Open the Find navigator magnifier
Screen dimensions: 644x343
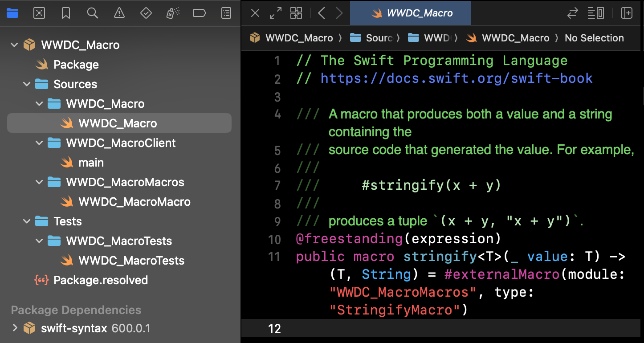pos(93,13)
